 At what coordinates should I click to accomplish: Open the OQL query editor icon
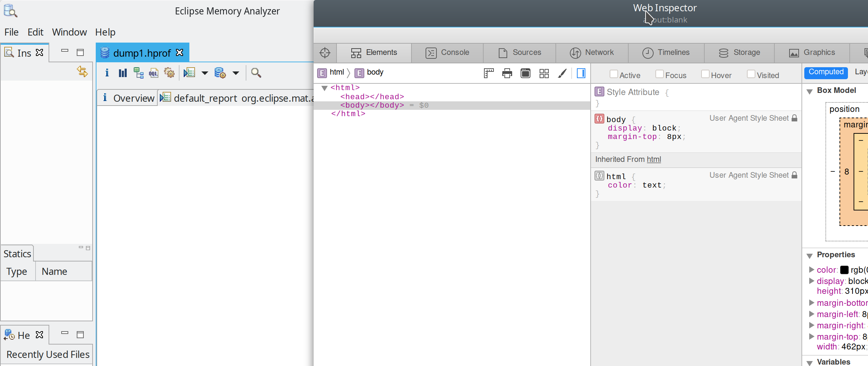(154, 73)
